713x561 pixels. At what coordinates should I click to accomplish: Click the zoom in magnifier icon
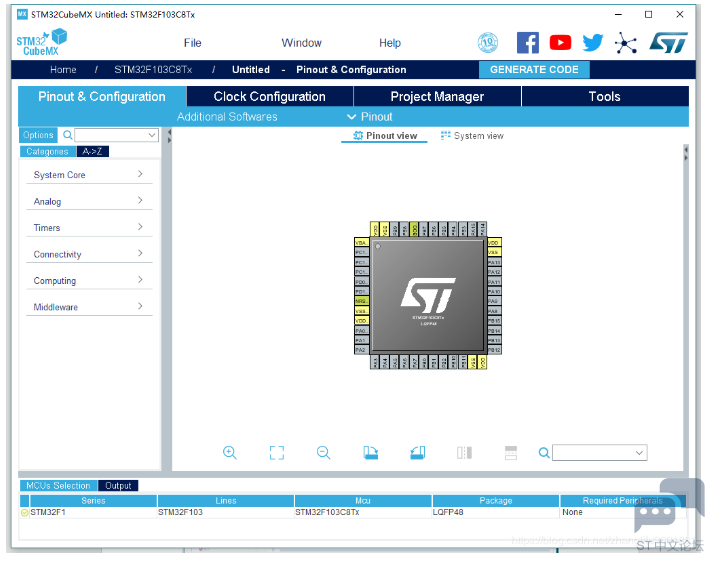point(230,452)
